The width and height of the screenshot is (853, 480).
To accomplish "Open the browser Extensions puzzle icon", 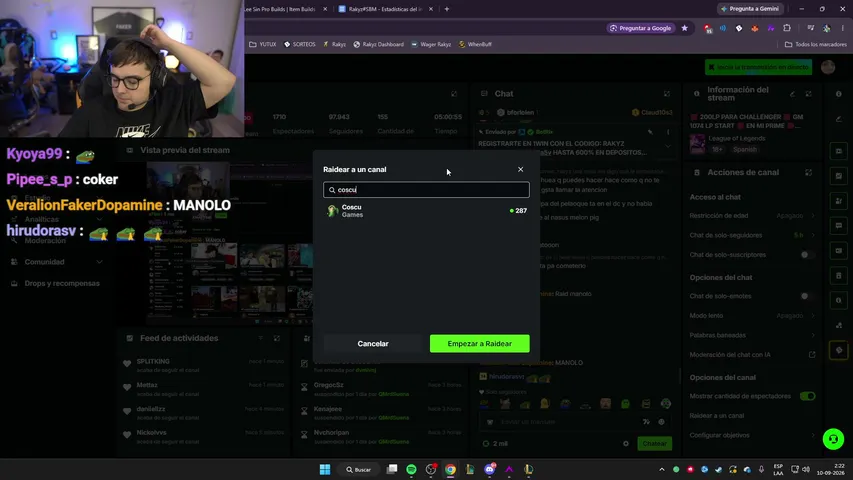I will (787, 28).
